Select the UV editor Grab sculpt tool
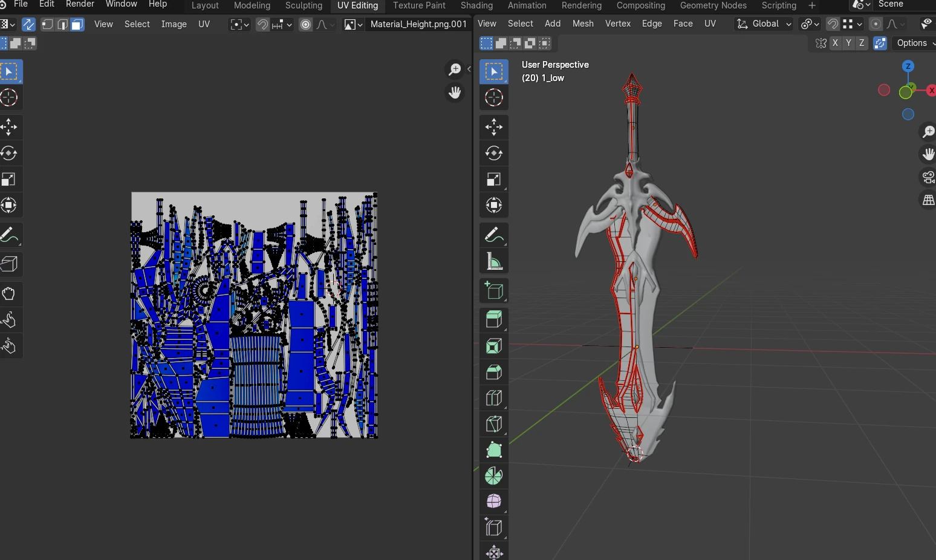The width and height of the screenshot is (936, 560). point(9,294)
